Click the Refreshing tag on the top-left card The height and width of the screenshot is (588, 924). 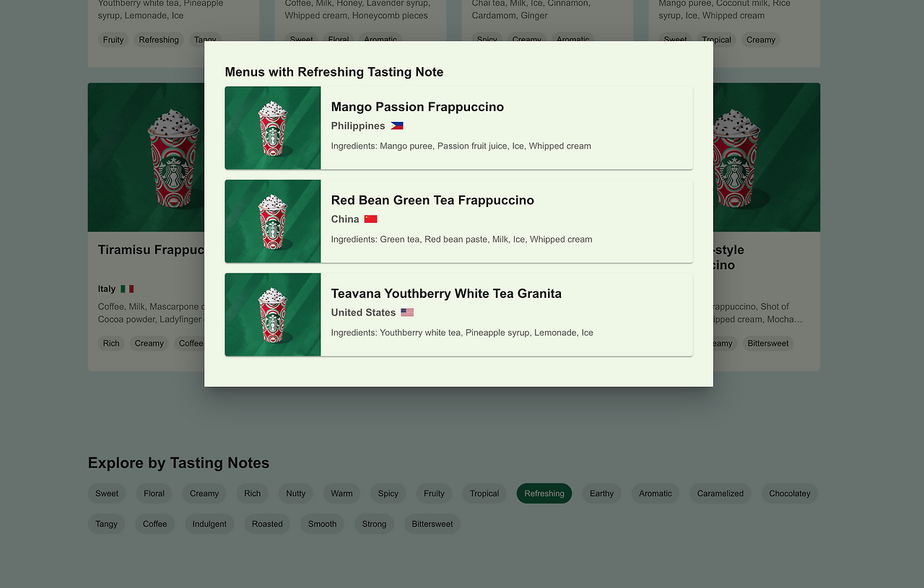tap(159, 40)
